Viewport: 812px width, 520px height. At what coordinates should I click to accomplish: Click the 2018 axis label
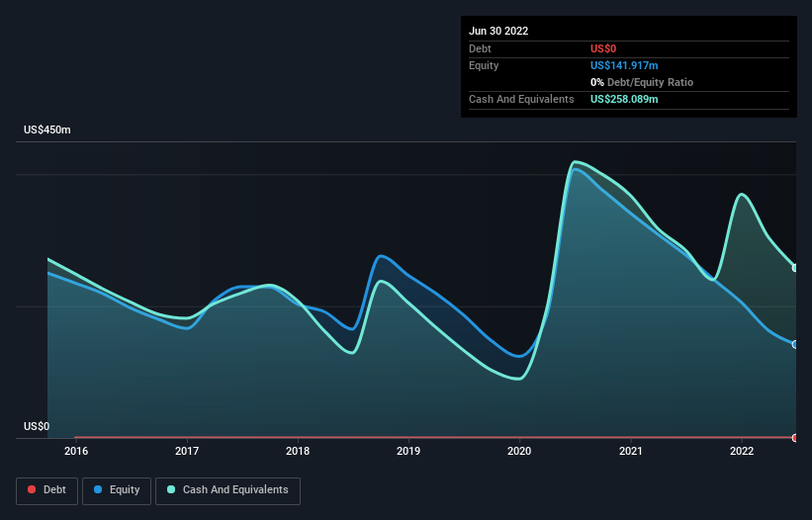(298, 451)
